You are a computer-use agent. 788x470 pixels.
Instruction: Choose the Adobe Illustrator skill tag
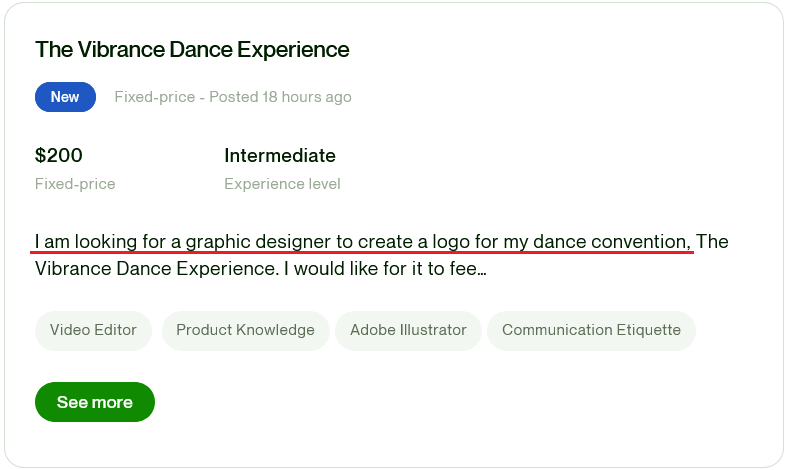tap(408, 330)
